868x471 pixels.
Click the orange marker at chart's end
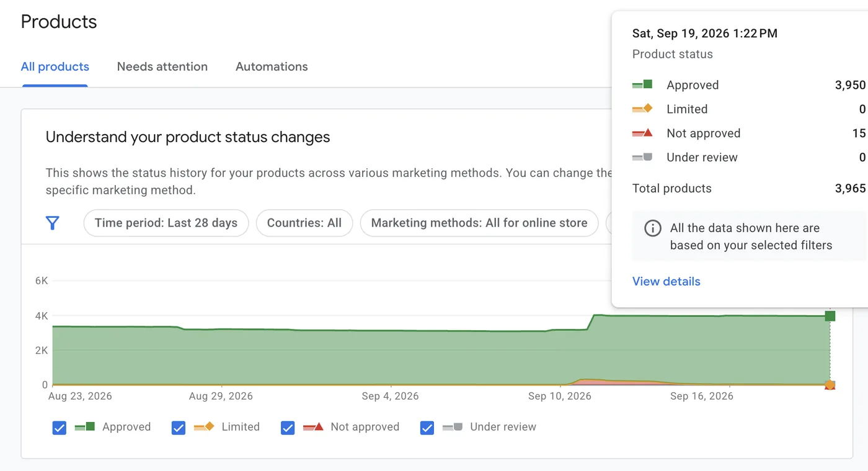pyautogui.click(x=830, y=385)
